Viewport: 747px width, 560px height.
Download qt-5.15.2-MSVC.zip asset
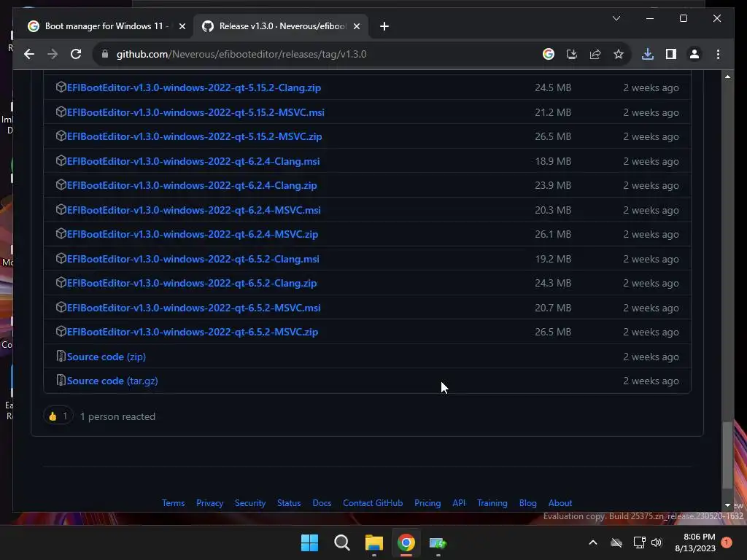(x=194, y=136)
